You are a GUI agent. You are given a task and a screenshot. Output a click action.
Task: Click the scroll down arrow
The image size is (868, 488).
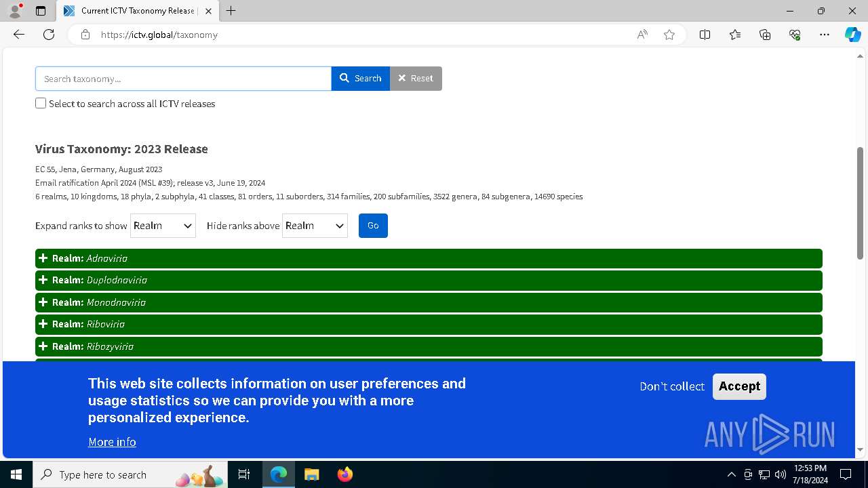click(x=860, y=449)
